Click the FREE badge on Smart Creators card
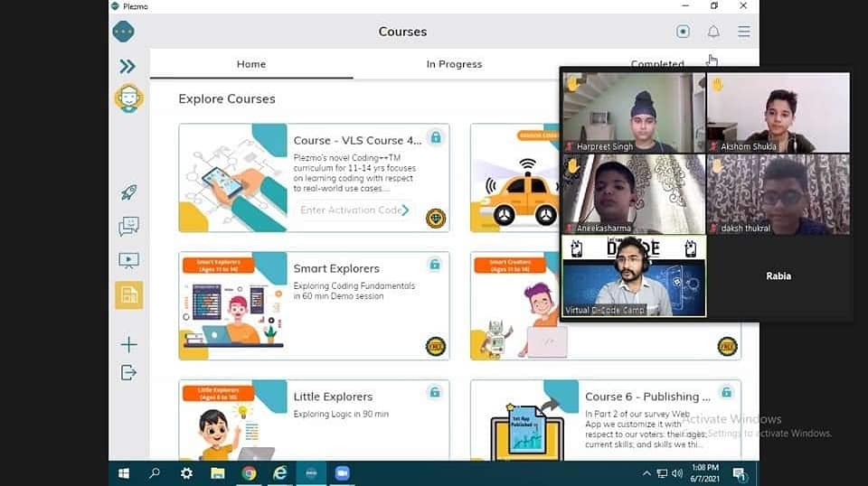Viewport: 868px width, 486px height. tap(727, 347)
